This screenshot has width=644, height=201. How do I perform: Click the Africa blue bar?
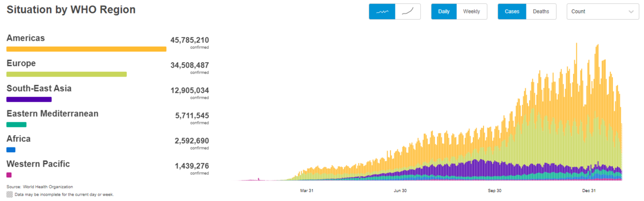point(11,150)
